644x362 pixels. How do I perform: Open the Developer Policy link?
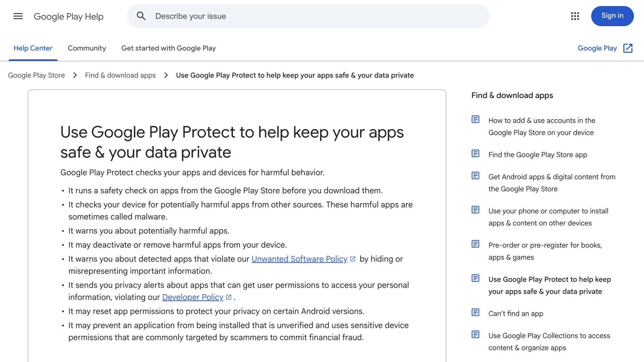pos(193,297)
